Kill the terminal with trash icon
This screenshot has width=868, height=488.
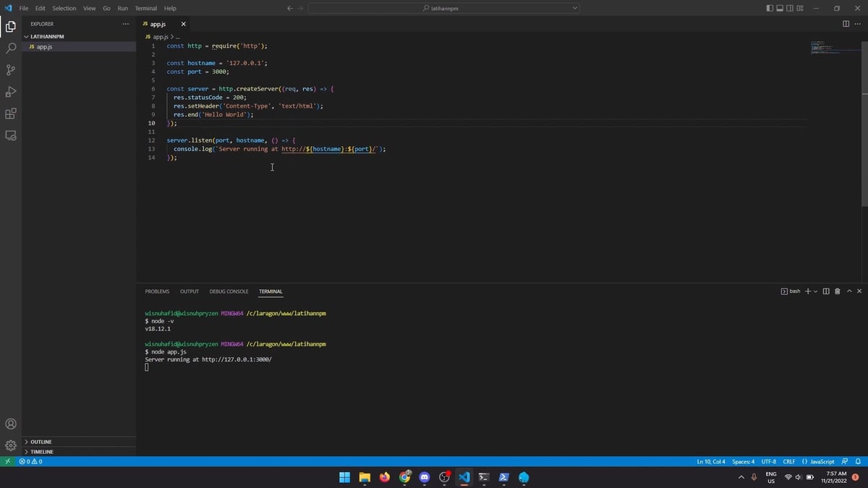[x=838, y=291]
